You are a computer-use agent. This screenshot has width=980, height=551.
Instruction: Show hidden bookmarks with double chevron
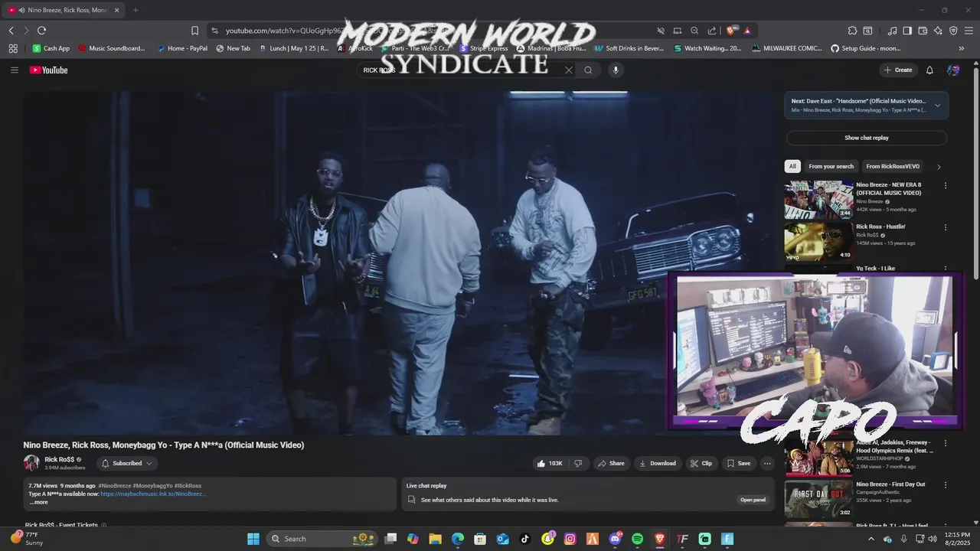pos(962,48)
